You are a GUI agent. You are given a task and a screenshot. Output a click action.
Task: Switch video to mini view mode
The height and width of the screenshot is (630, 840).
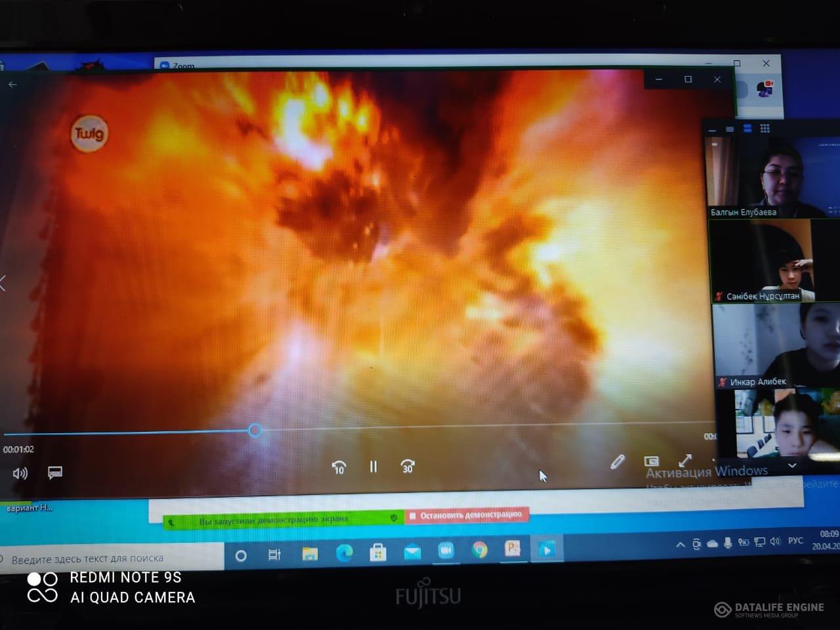(x=651, y=461)
